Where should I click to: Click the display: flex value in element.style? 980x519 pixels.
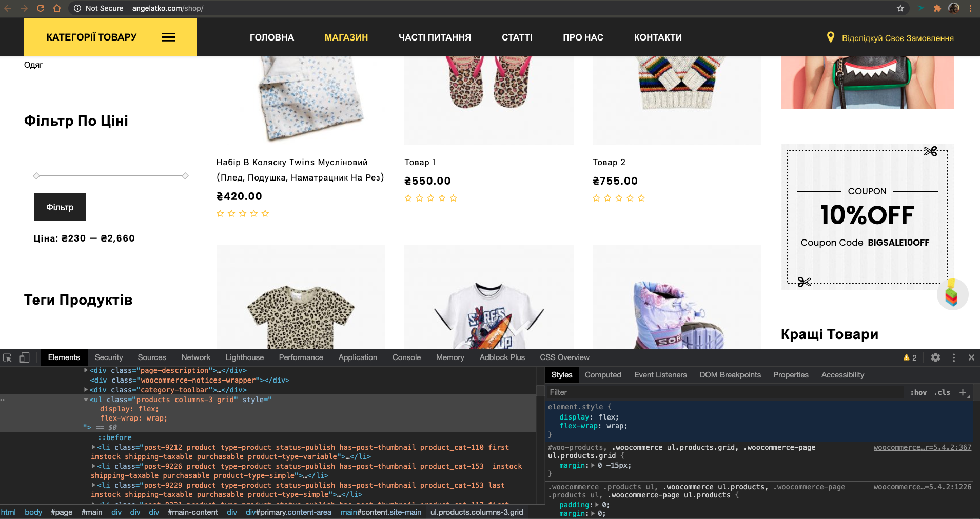(608, 417)
